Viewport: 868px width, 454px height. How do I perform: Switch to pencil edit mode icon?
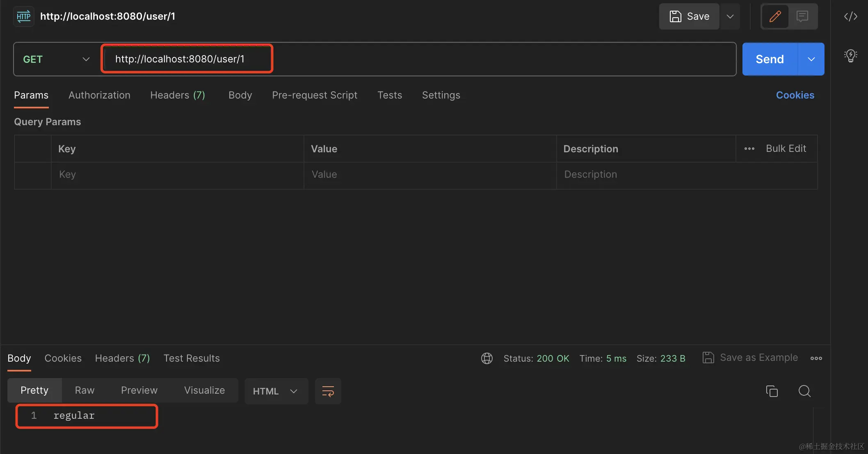point(775,16)
